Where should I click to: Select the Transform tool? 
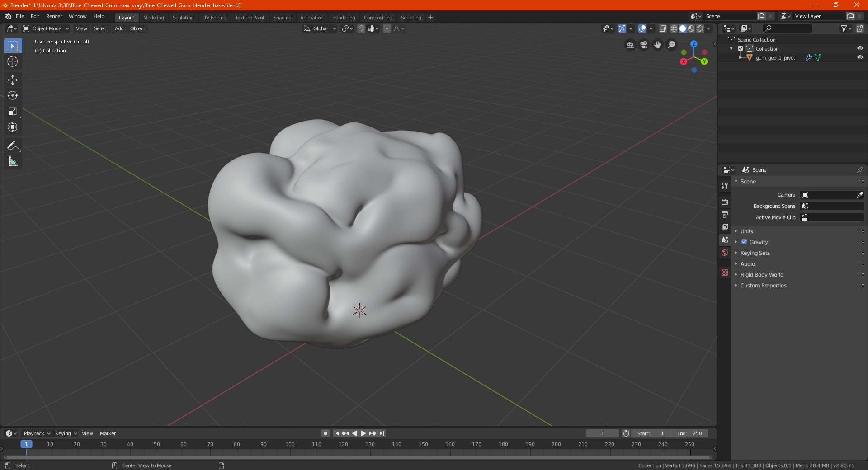(x=13, y=127)
